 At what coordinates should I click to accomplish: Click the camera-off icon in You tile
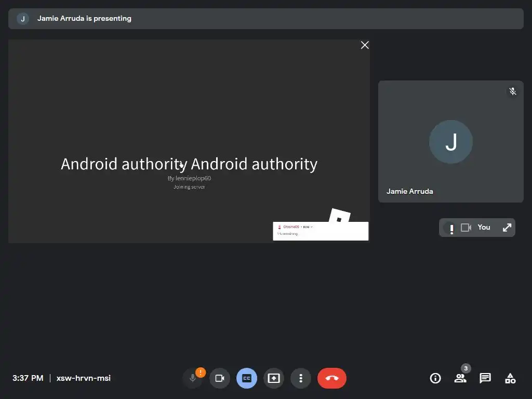tap(466, 228)
